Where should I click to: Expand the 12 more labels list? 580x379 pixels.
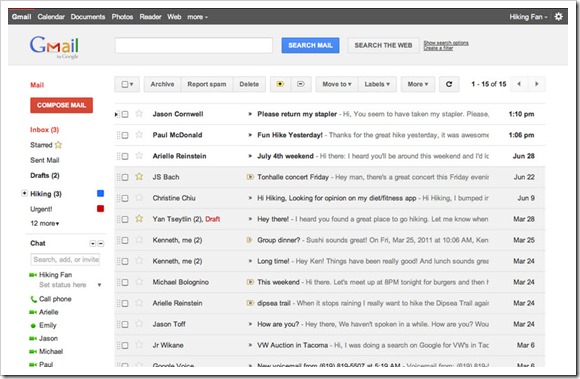pos(44,223)
